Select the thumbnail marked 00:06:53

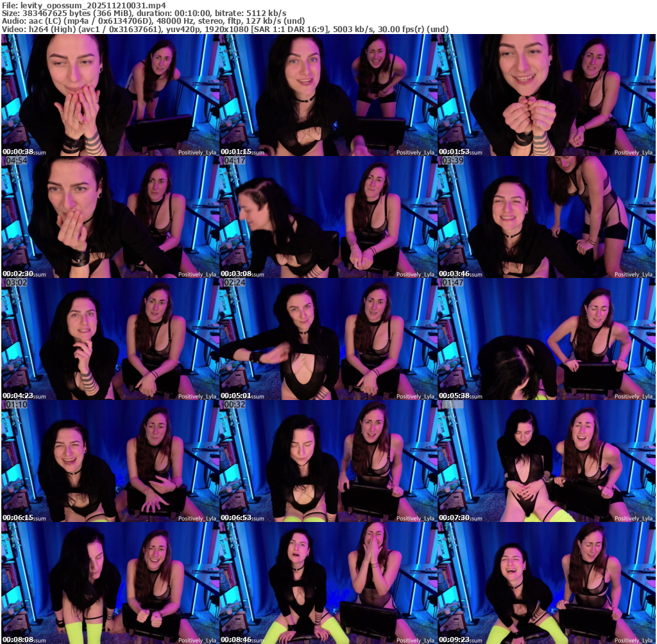328,461
